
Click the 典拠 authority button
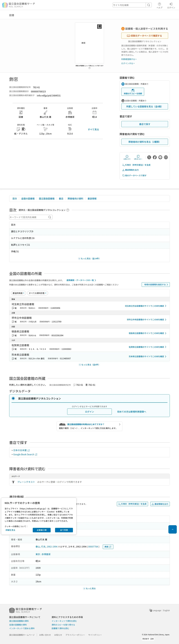click(x=108, y=547)
